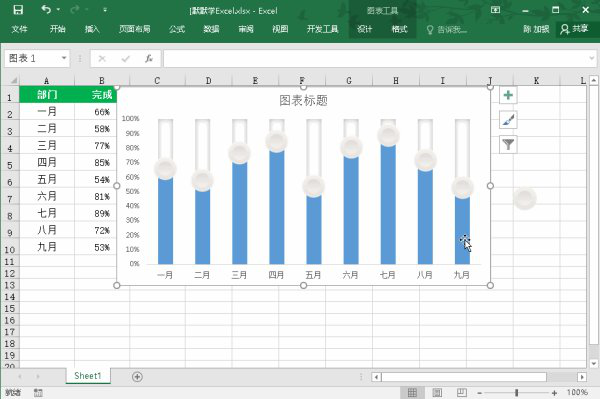Click the 100% vertical axis label

coord(130,119)
